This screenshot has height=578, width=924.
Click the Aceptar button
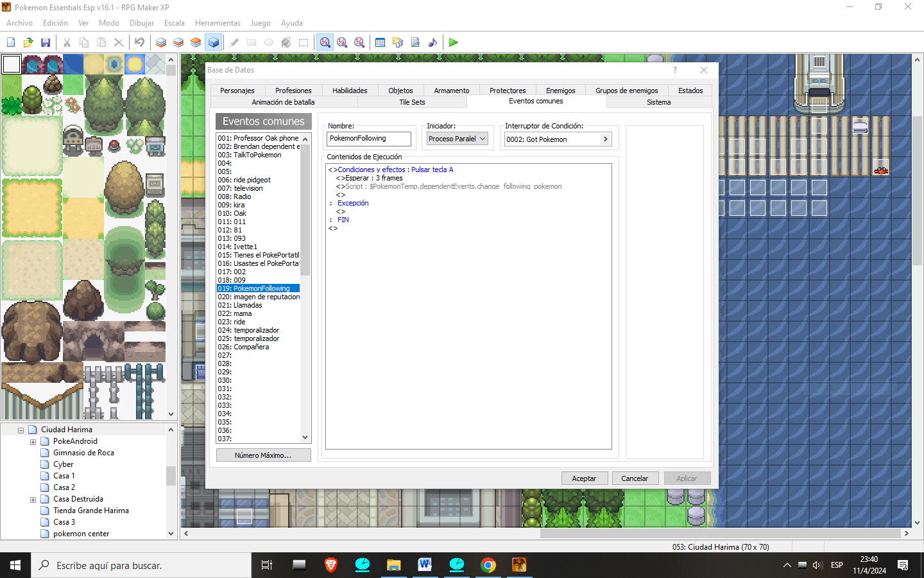[584, 478]
